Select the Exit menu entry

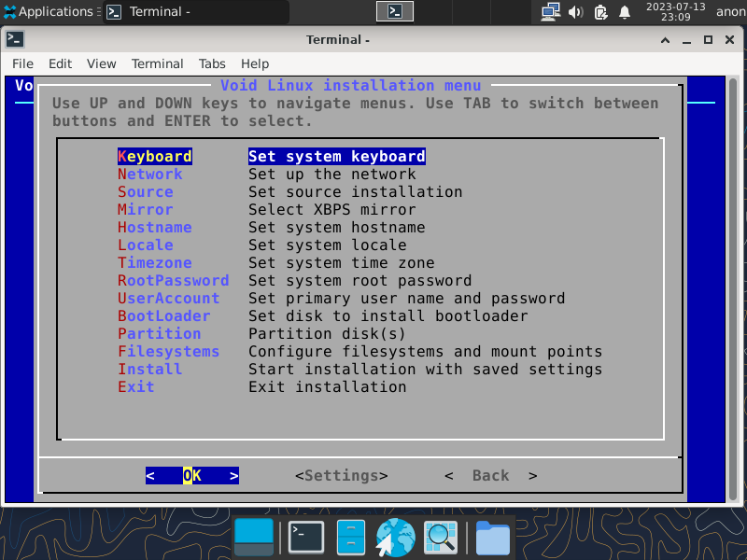136,387
